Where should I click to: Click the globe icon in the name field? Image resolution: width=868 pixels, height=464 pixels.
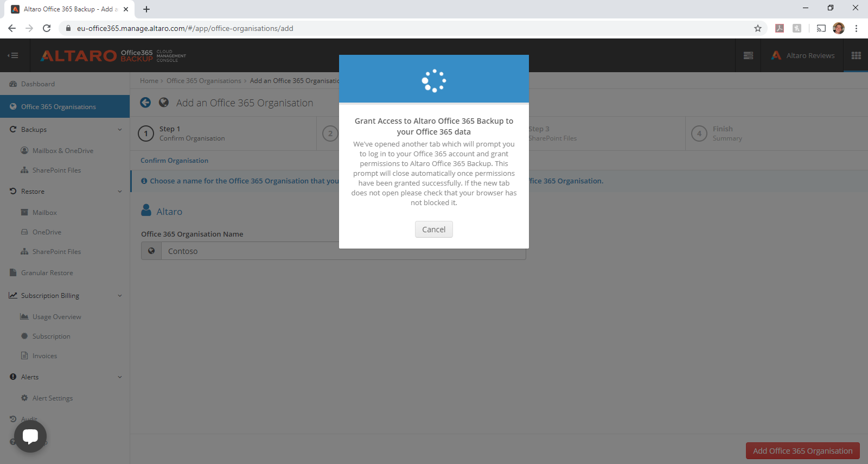[151, 251]
